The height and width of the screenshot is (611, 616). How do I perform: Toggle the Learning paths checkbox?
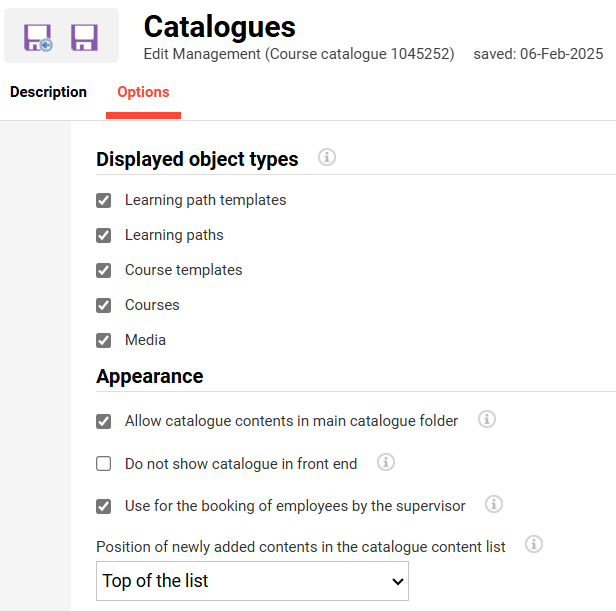[104, 235]
